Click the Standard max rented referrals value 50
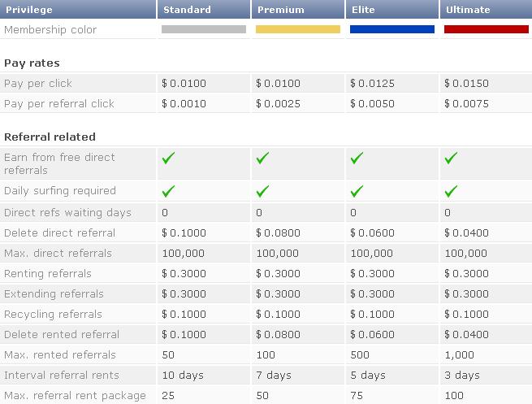This screenshot has height=404, width=532. (x=168, y=354)
